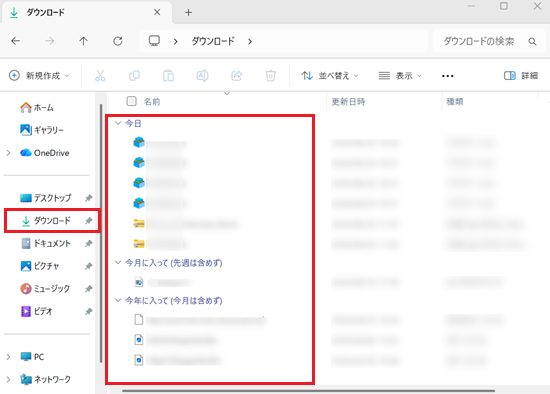550x394 pixels.
Task: Open ピクチャ in the sidebar
Action: pyautogui.click(x=40, y=266)
